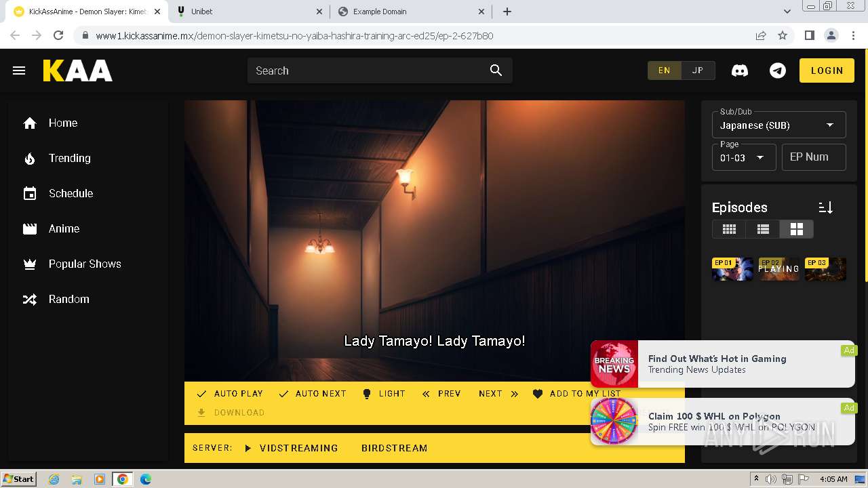Open Random in the sidebar
The height and width of the screenshot is (488, 868).
tap(68, 300)
